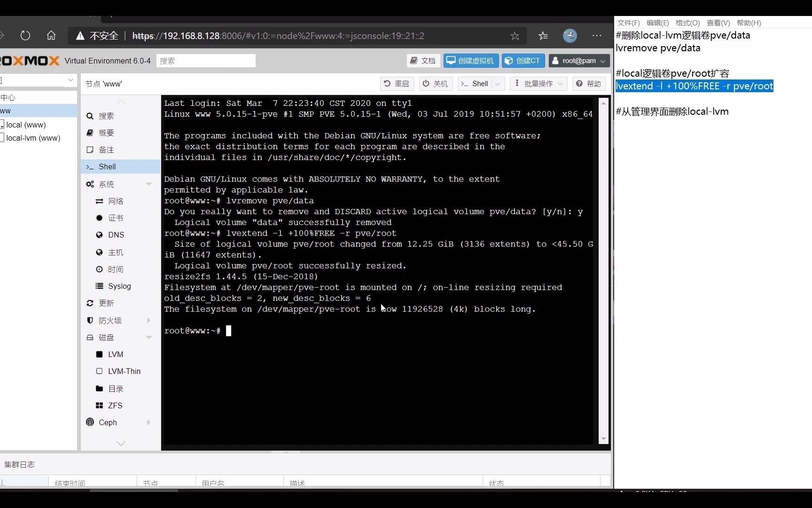The height and width of the screenshot is (508, 812).
Task: Click 重启 reboot button
Action: 397,84
